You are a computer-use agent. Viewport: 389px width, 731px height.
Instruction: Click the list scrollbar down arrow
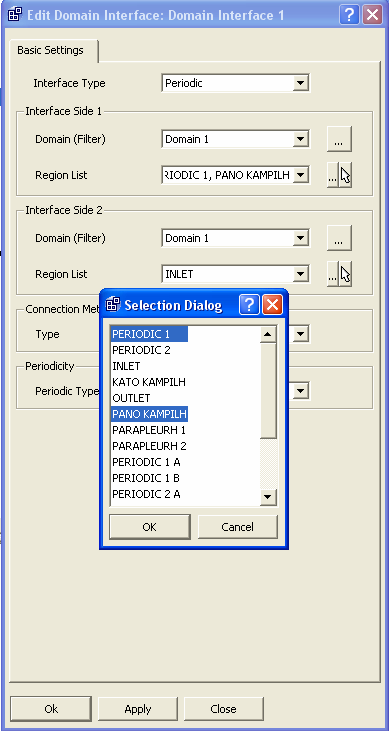pos(268,497)
